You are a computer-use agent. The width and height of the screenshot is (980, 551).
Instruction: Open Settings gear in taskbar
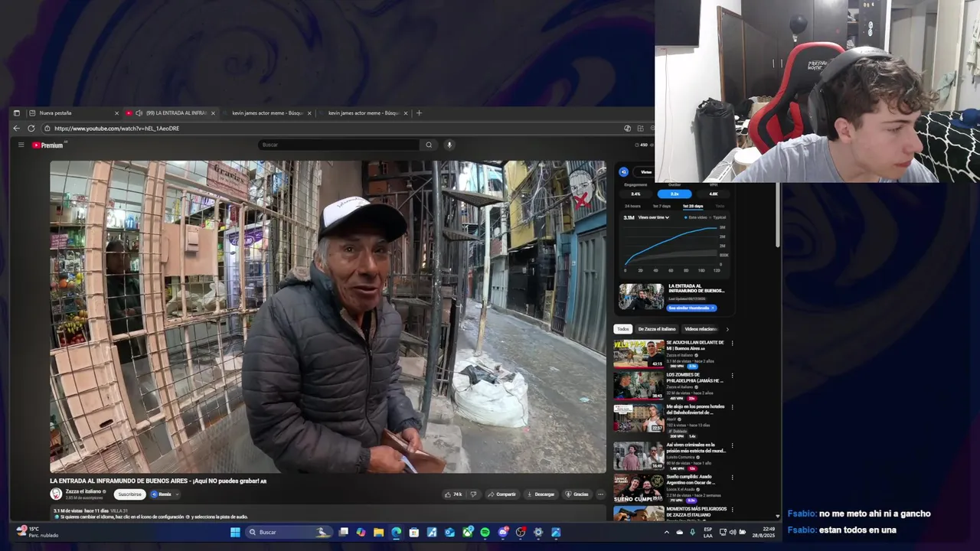tap(538, 532)
